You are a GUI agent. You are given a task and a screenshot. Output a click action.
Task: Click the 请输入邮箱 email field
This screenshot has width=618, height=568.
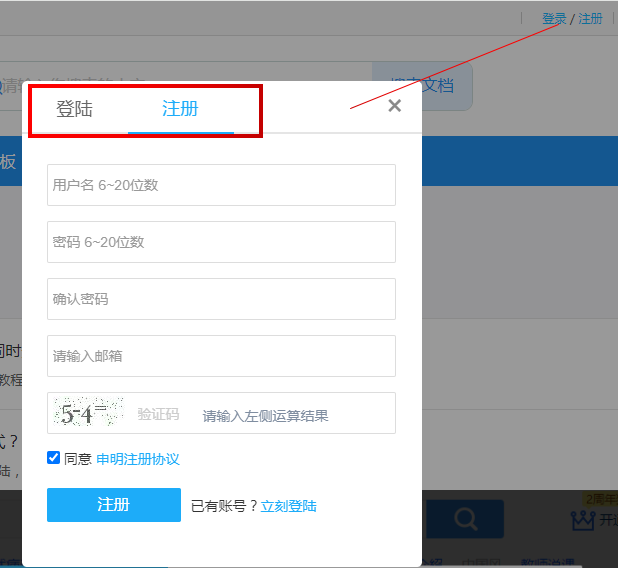click(221, 356)
